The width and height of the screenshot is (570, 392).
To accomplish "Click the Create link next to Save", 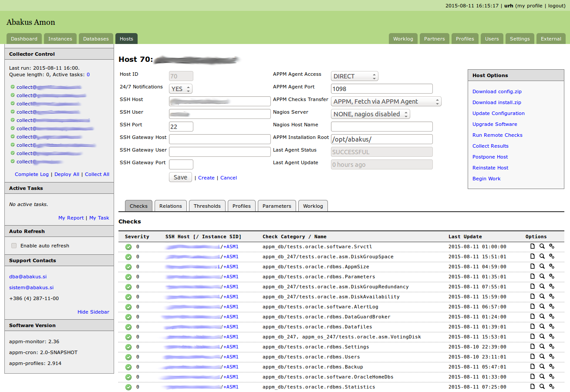I will click(x=206, y=178).
